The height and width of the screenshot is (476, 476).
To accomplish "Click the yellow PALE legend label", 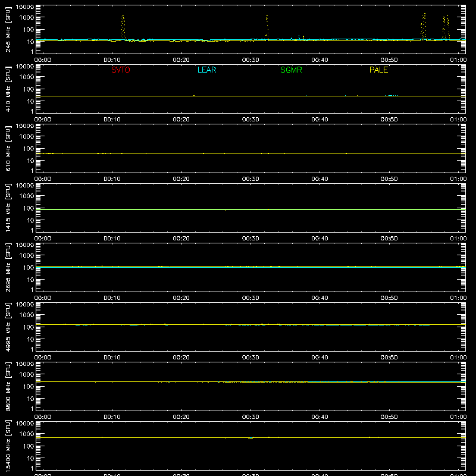I will tap(378, 70).
